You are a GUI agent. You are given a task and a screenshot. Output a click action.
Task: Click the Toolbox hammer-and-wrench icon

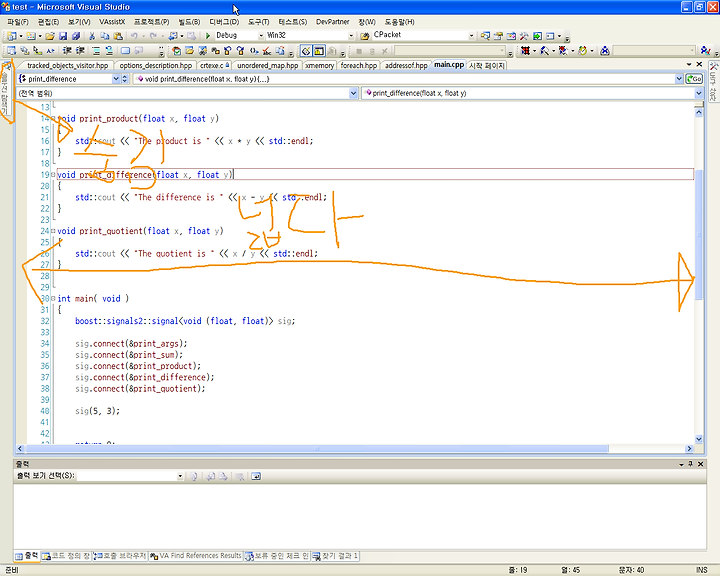[524, 36]
